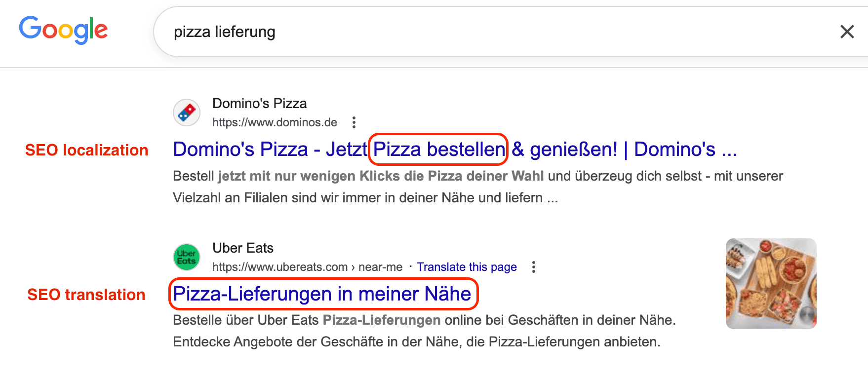Open "Pizza-Lieferungen in meiner Nähe" link
868x377 pixels.
[321, 294]
